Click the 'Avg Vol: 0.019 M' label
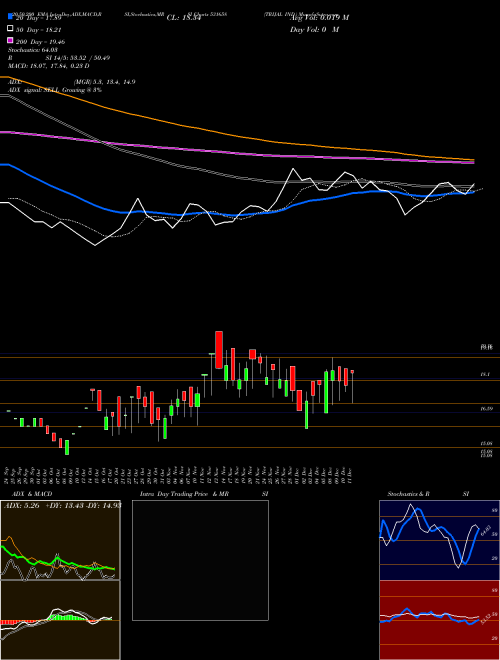This screenshot has width=500, height=660. tap(319, 18)
